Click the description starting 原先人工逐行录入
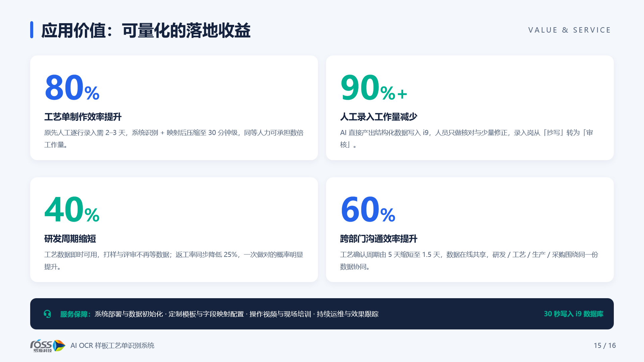Screen dimensions: 644x362 coord(174,139)
